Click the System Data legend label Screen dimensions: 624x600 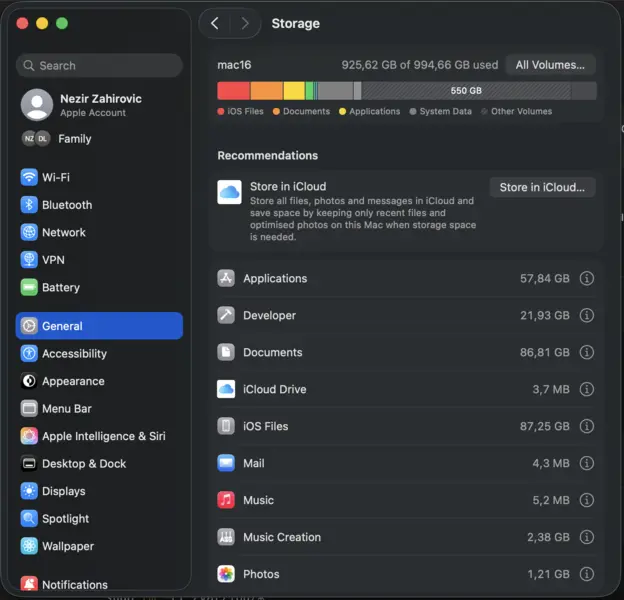[445, 111]
